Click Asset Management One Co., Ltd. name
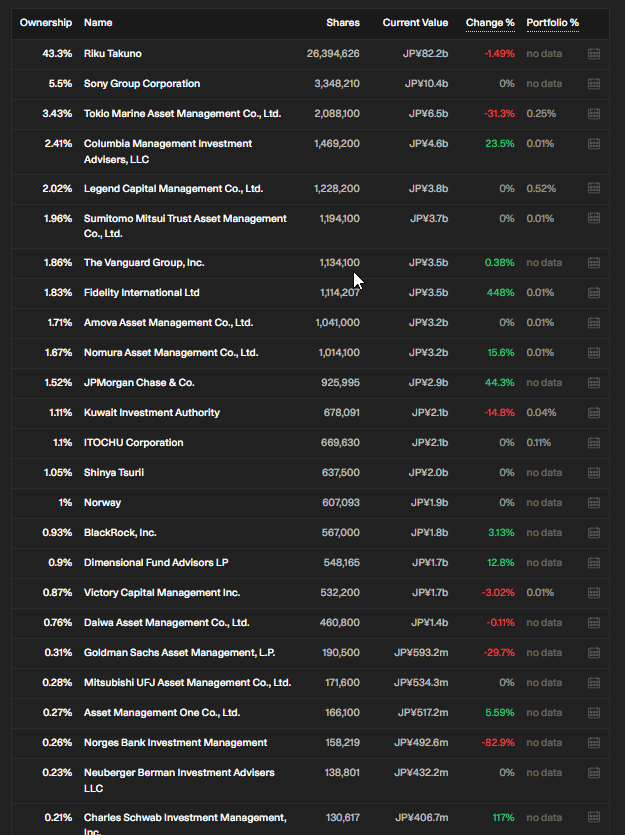Screen dimensions: 625x835 click(162, 713)
